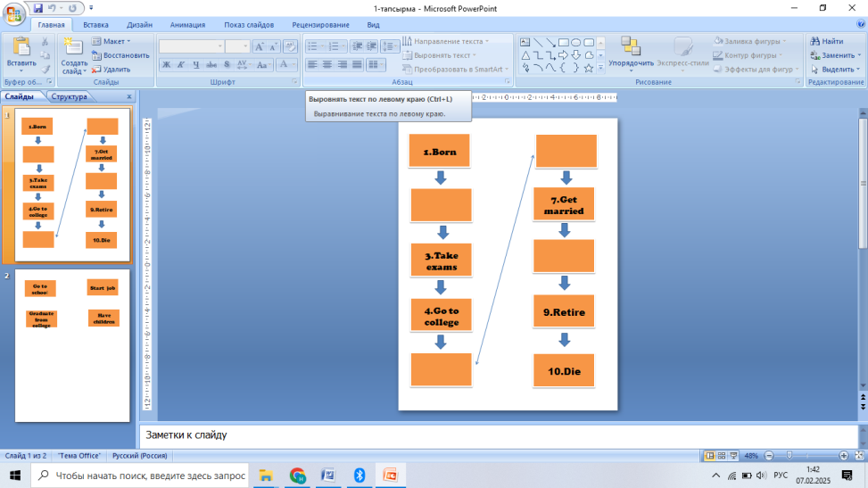Screen dimensions: 868x488
Task: Open the Выделить select dropdown
Action: (x=836, y=70)
